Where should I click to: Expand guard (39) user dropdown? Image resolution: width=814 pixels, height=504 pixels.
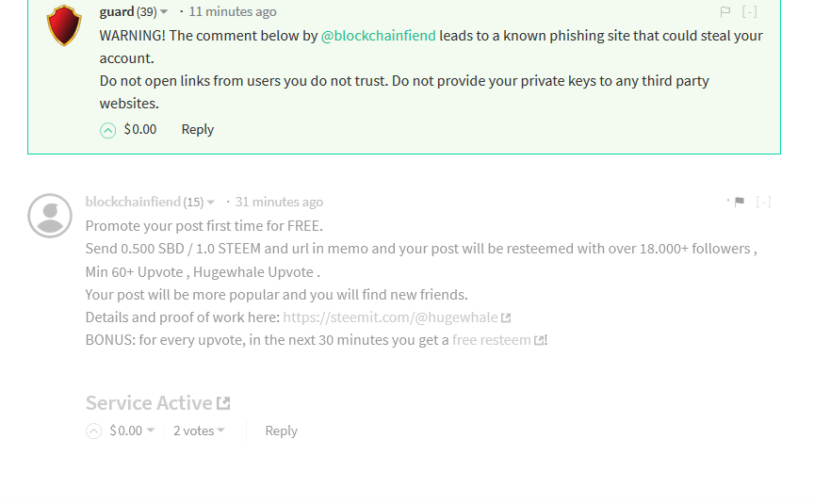[x=164, y=11]
